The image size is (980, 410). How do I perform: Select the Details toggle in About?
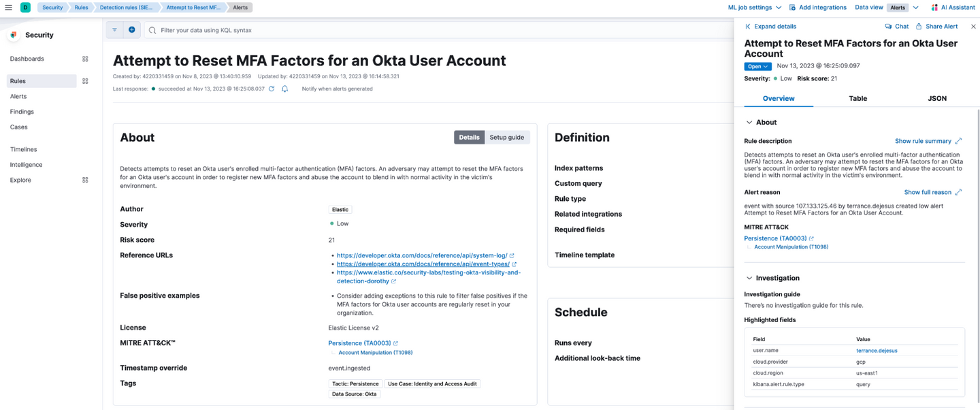pos(469,138)
